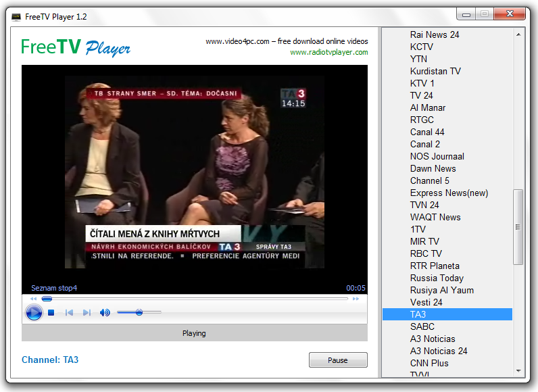This screenshot has width=538, height=392.
Task: Select Rai News 24 channel
Action: 447,34
